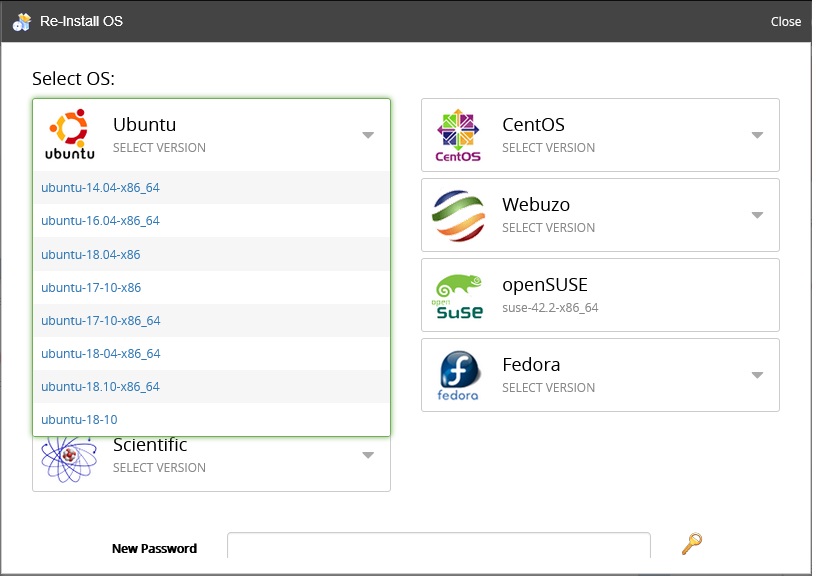Select ubuntu-14.04-x86_64 from the list
The image size is (819, 576).
tap(211, 187)
